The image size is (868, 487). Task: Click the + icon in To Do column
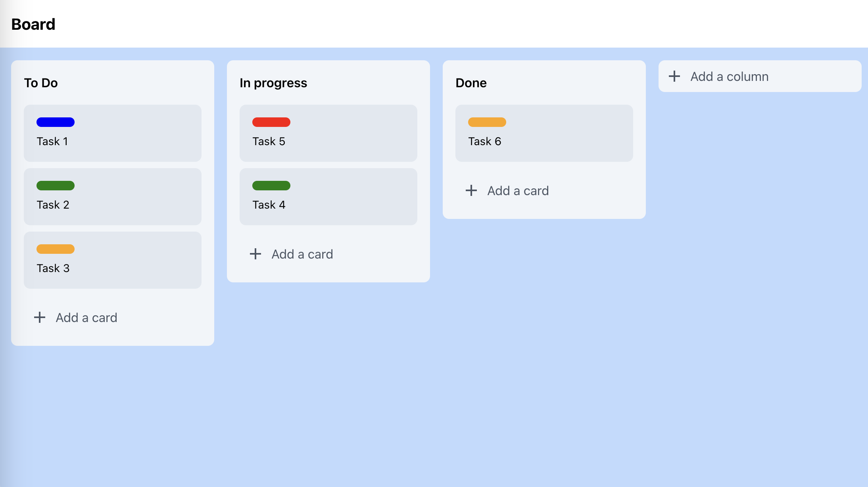[39, 317]
